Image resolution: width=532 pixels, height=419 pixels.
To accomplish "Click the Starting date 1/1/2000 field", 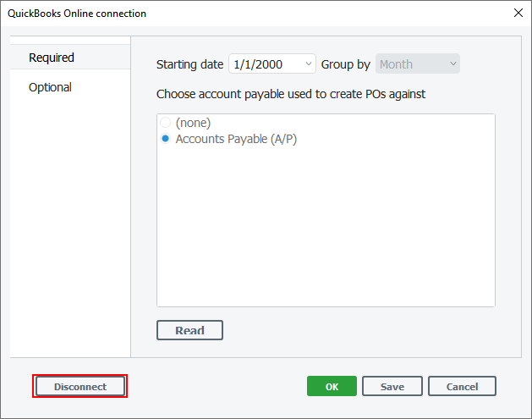I will point(264,64).
